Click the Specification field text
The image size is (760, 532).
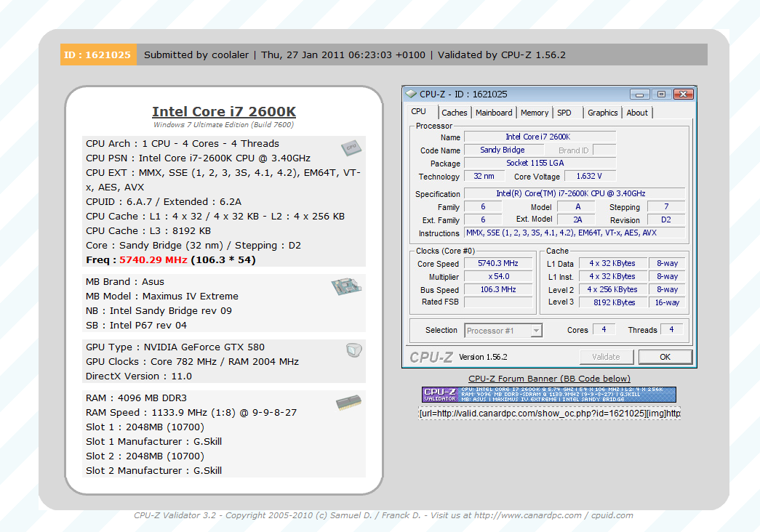(575, 193)
